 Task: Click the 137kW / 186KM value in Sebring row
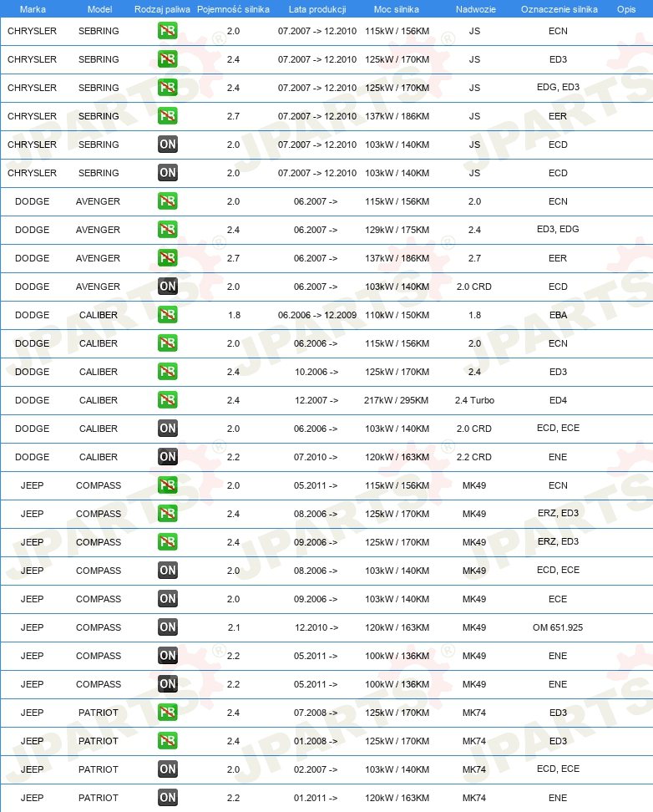(397, 116)
